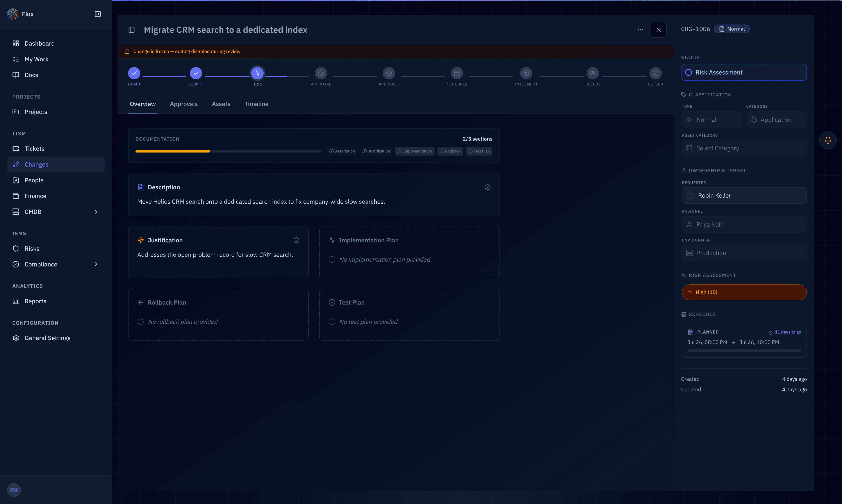Click the Justification section chip

[376, 151]
